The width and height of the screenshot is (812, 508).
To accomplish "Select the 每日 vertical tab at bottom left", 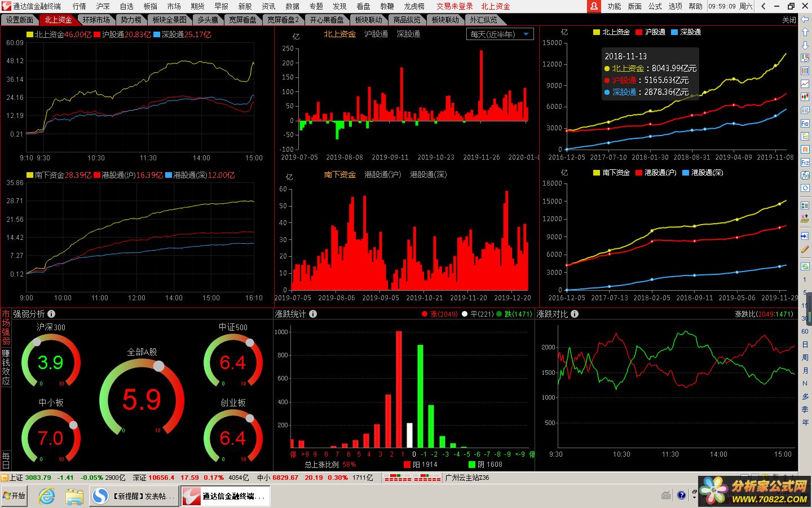I will tap(6, 460).
